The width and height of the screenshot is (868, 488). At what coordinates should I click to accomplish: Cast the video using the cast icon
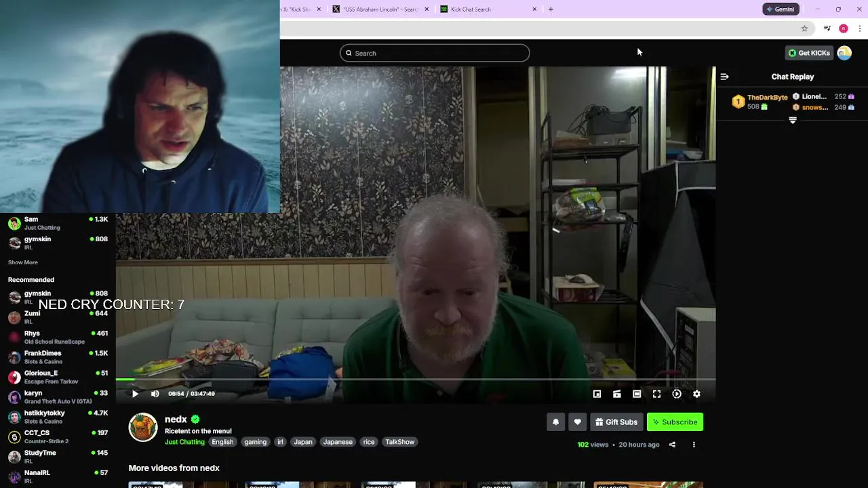(x=617, y=394)
